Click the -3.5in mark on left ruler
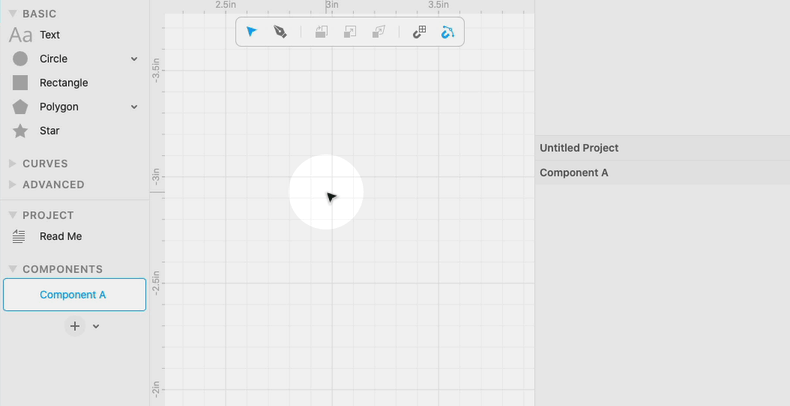790x406 pixels. point(156,71)
